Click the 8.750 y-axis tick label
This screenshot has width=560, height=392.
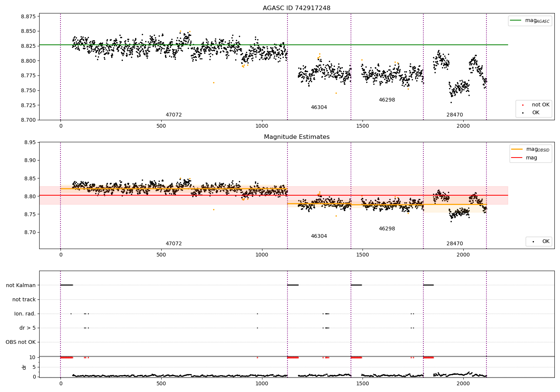click(28, 90)
